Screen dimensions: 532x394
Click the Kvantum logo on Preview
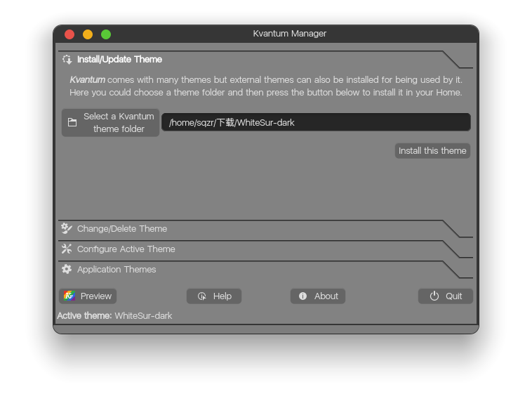69,296
